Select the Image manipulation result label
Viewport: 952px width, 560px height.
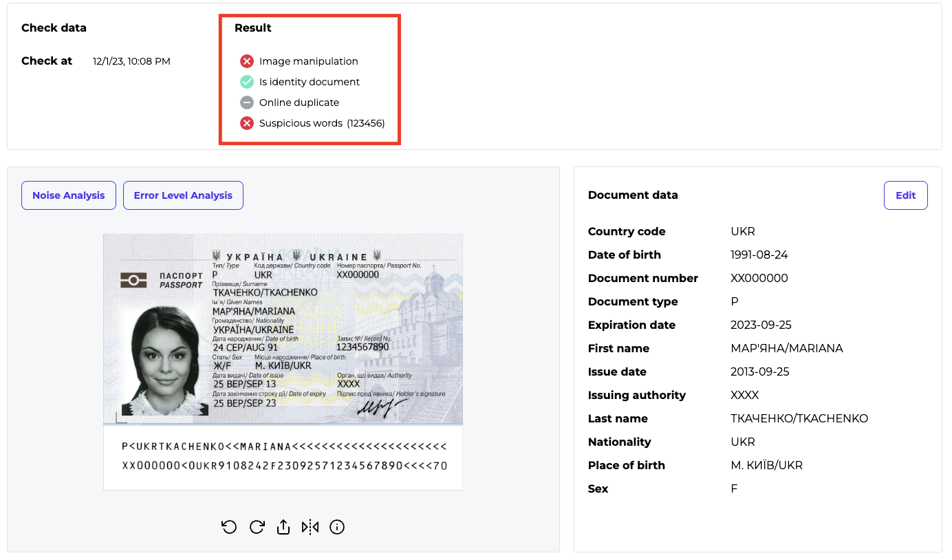pos(308,61)
